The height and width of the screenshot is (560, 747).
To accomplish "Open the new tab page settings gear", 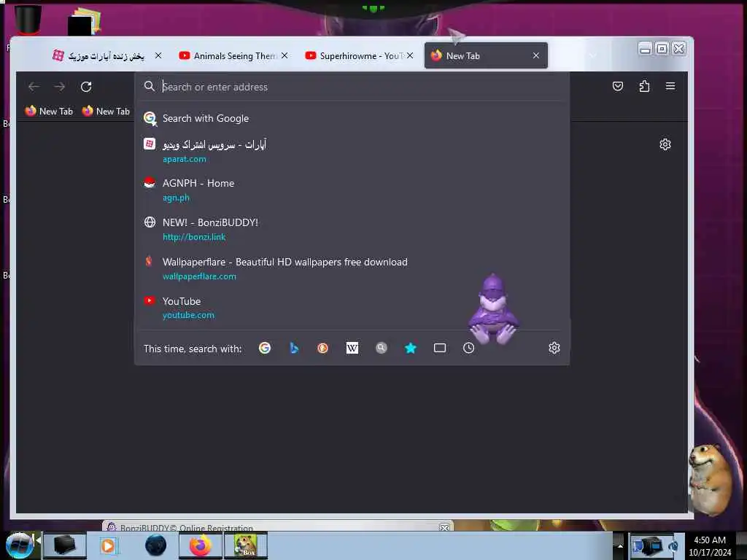I will (x=665, y=144).
